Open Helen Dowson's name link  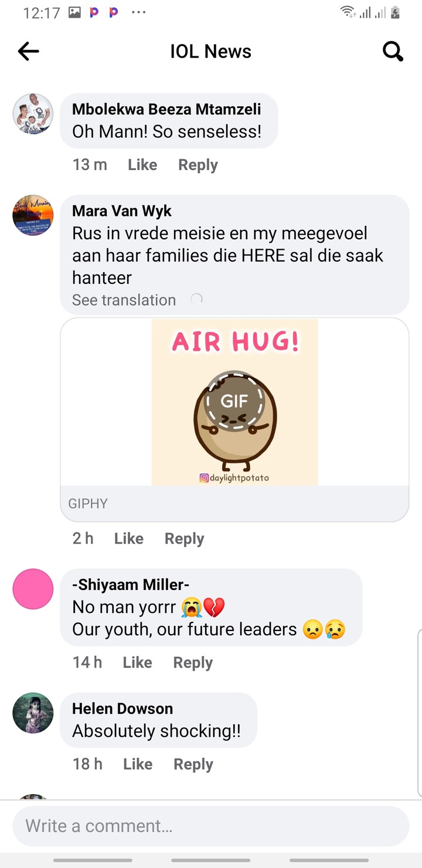[122, 708]
